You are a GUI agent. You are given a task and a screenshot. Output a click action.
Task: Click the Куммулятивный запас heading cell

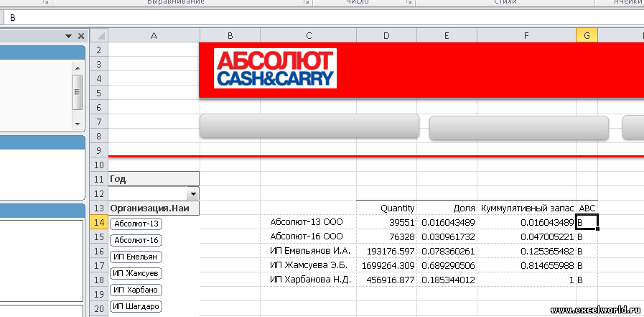[x=526, y=208]
